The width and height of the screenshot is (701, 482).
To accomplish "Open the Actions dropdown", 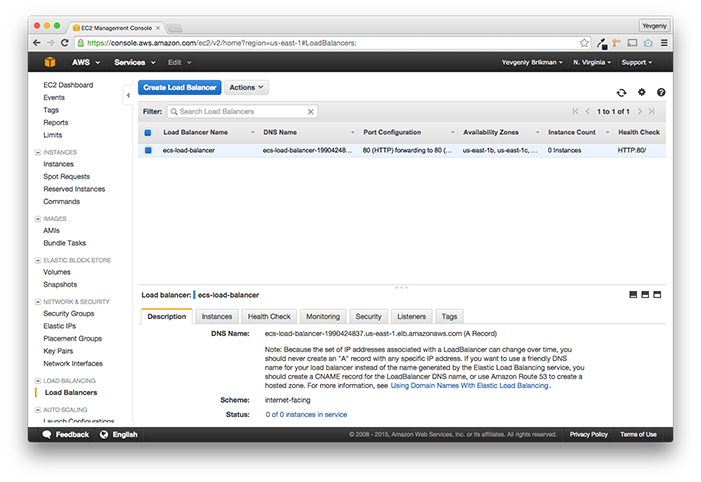I will point(246,88).
